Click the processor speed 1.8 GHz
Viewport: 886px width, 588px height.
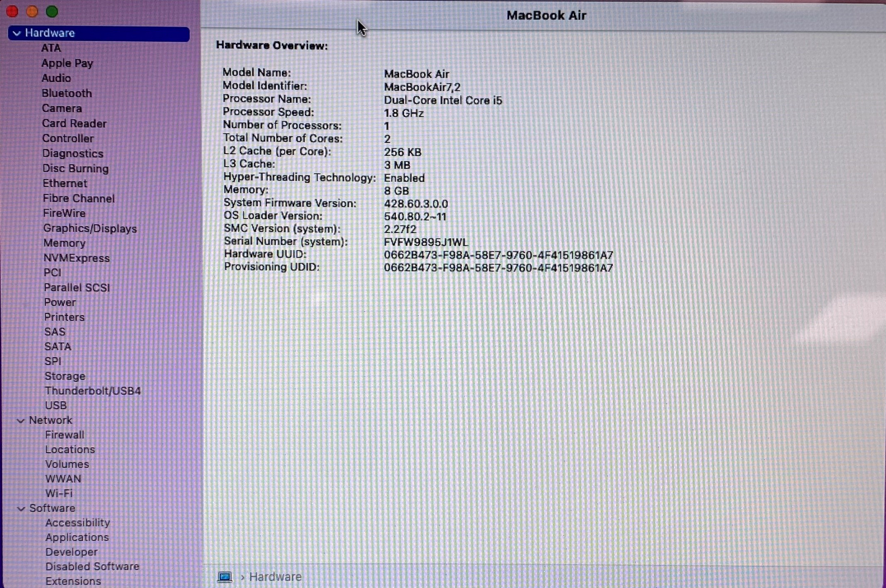(x=404, y=114)
